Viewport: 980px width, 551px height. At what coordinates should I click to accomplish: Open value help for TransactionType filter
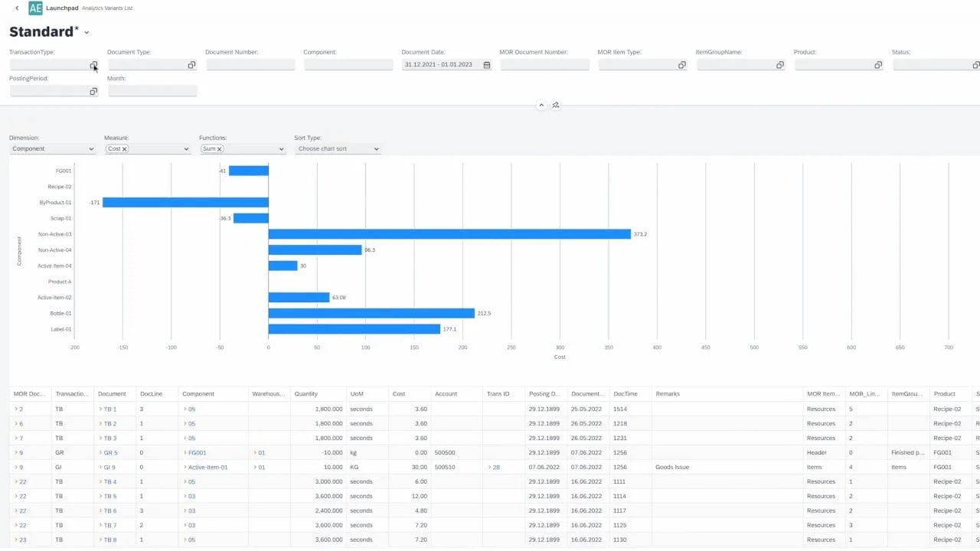point(93,65)
